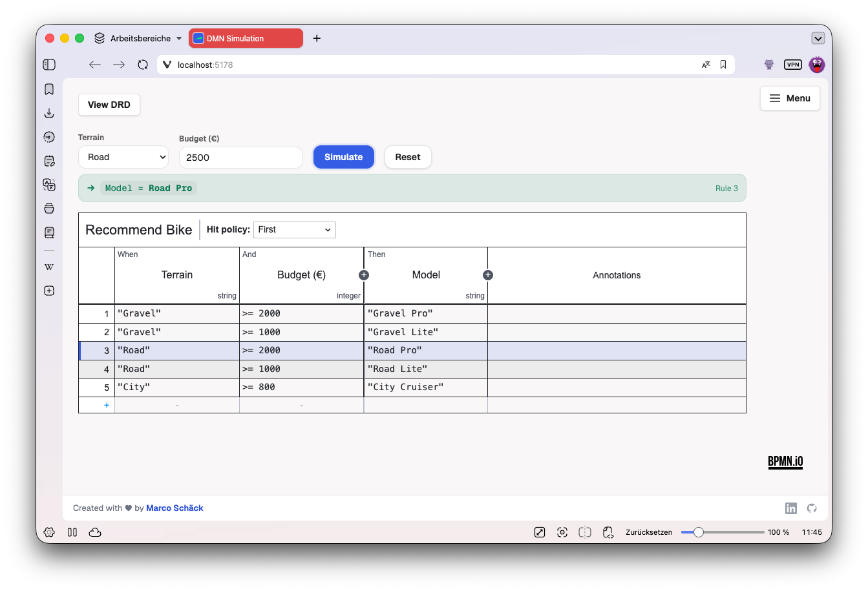
Task: Open the GitHub footer link
Action: (x=812, y=508)
